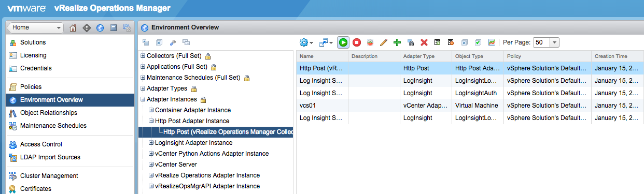
Task: Select the Http Post (vR... table row
Action: (470, 68)
